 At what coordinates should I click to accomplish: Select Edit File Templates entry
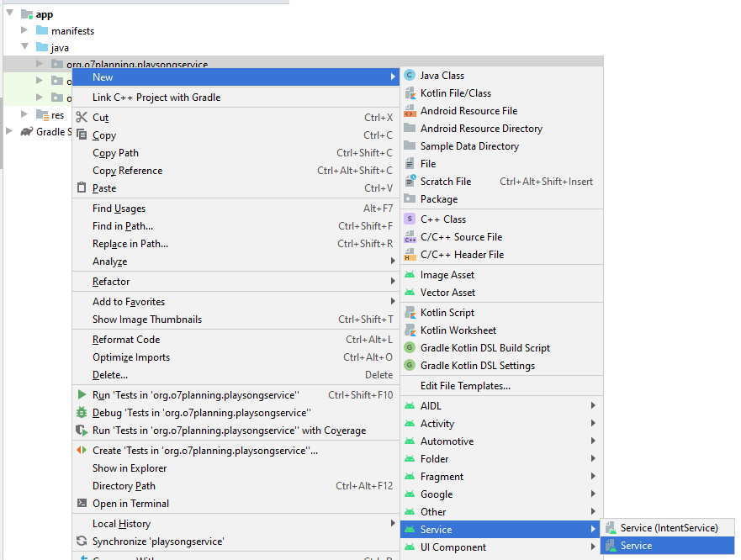pyautogui.click(x=502, y=386)
